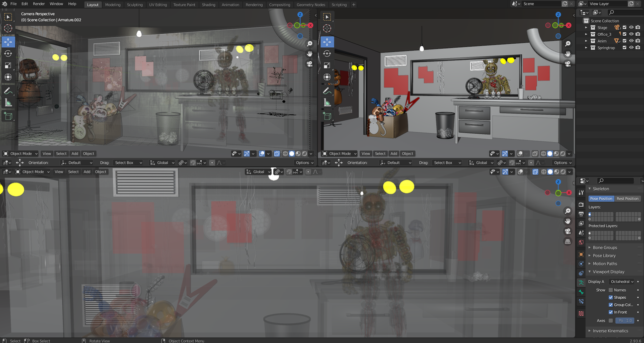Select the Rotate tool in right viewport toolbar
This screenshot has width=644, height=343.
coord(327,53)
